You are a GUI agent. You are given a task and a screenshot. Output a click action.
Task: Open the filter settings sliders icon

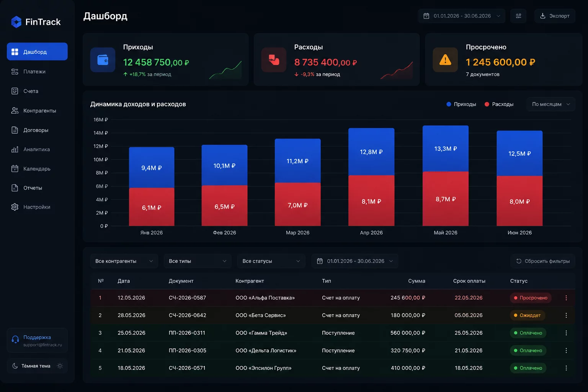518,16
